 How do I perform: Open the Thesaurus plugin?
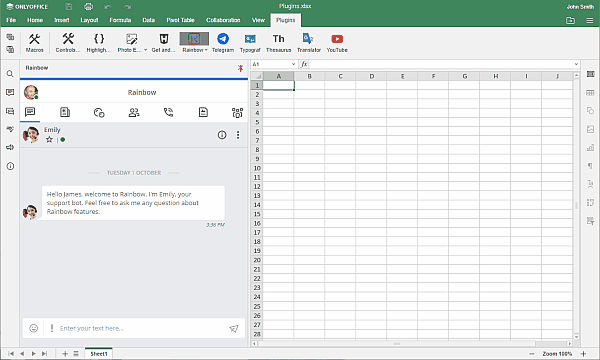[279, 42]
